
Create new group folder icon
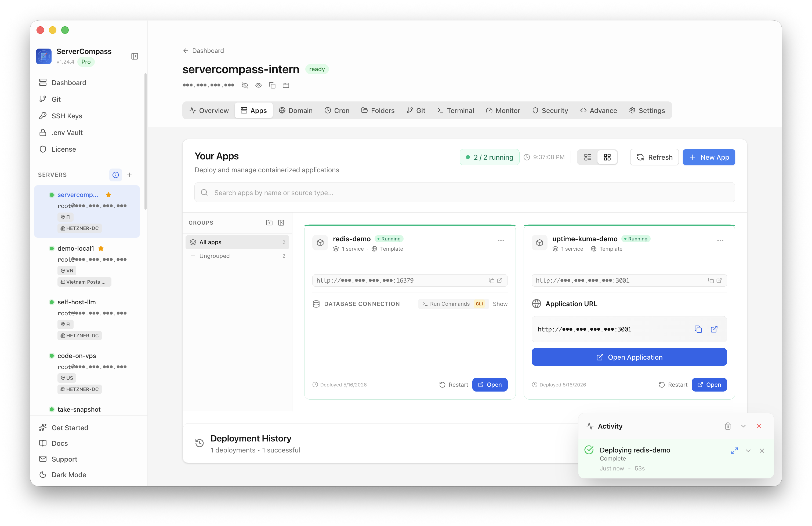coord(269,222)
